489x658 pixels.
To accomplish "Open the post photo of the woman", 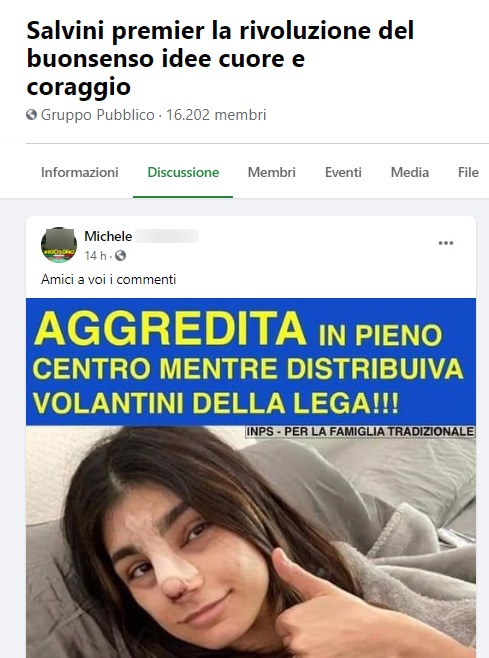I will 251,542.
